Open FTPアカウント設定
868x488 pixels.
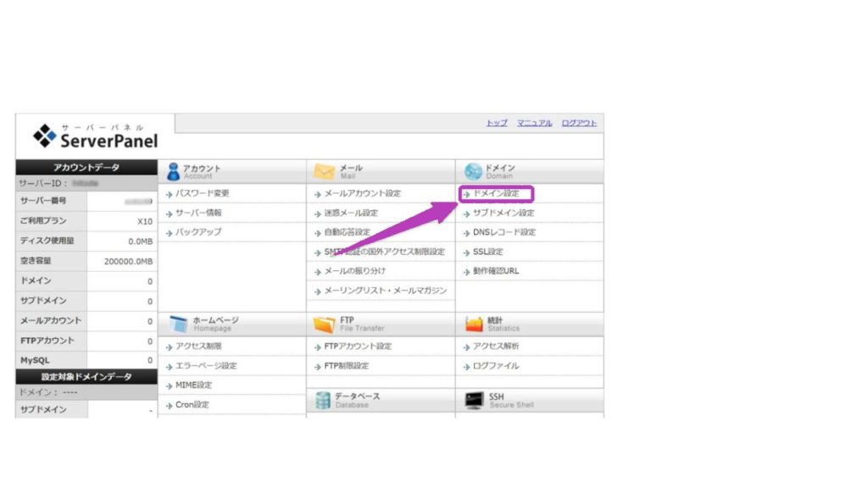(x=358, y=347)
